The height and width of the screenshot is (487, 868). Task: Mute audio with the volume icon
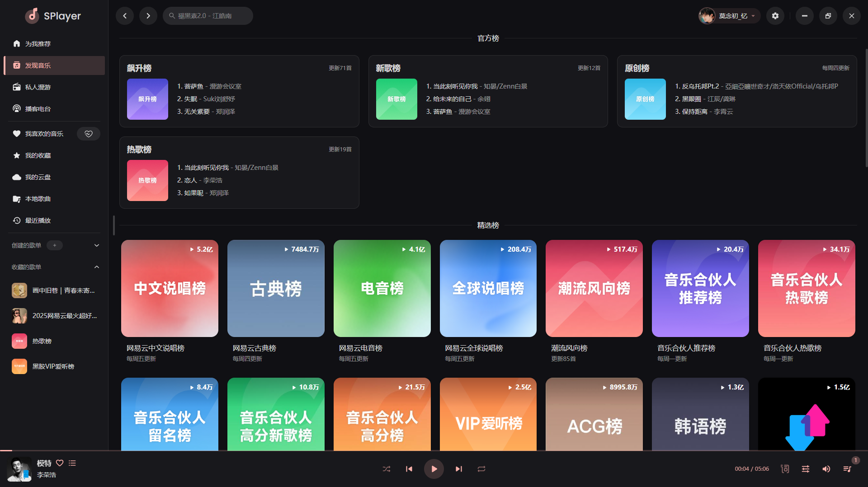tap(827, 469)
